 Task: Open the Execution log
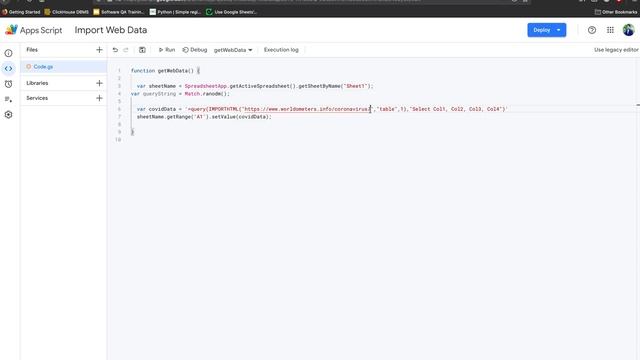point(281,50)
